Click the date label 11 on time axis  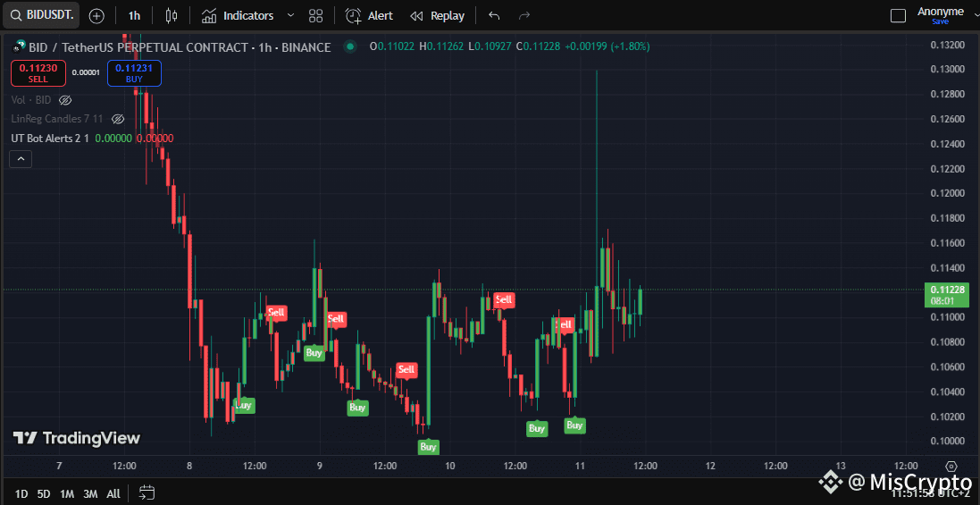pos(580,467)
